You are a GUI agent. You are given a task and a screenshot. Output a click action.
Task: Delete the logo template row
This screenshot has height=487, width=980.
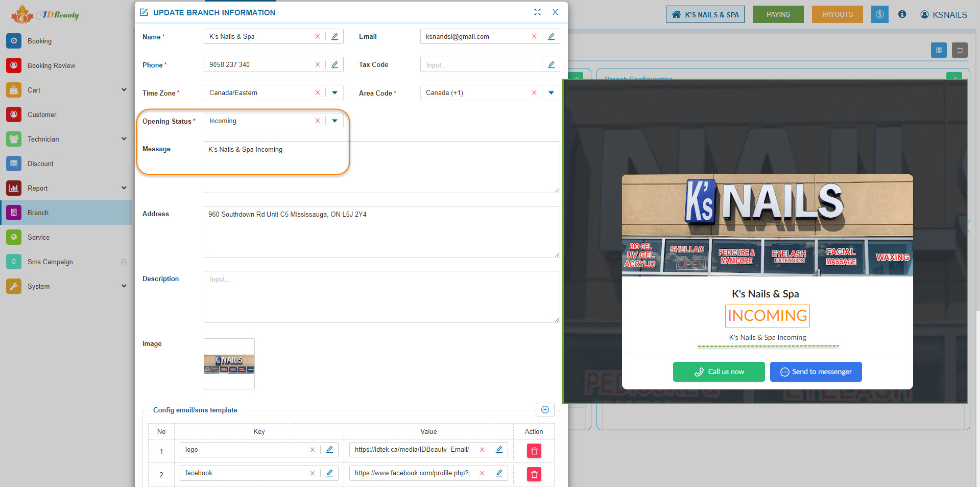pyautogui.click(x=534, y=451)
